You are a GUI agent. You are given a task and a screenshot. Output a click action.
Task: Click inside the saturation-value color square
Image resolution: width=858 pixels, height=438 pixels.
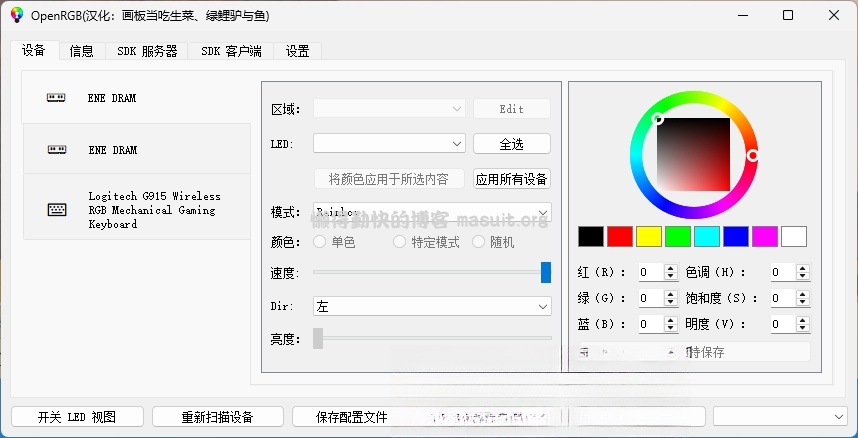tap(693, 154)
